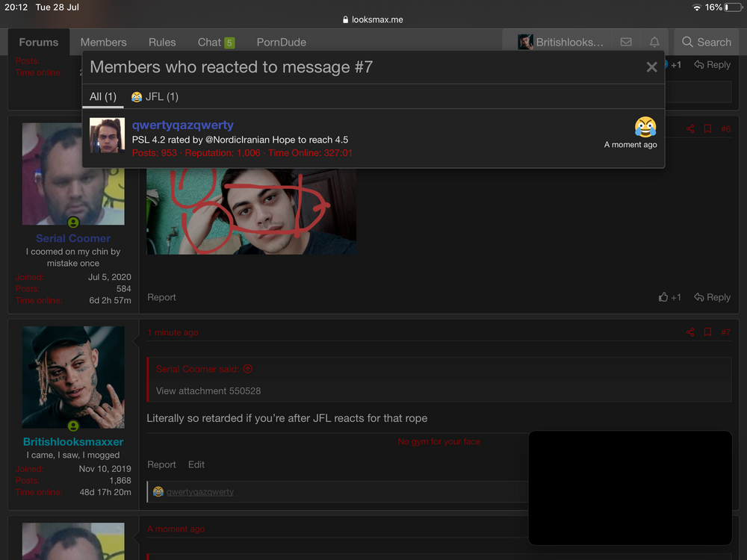This screenshot has height=560, width=747.
Task: Select the All (1) reactions tab
Action: click(103, 97)
